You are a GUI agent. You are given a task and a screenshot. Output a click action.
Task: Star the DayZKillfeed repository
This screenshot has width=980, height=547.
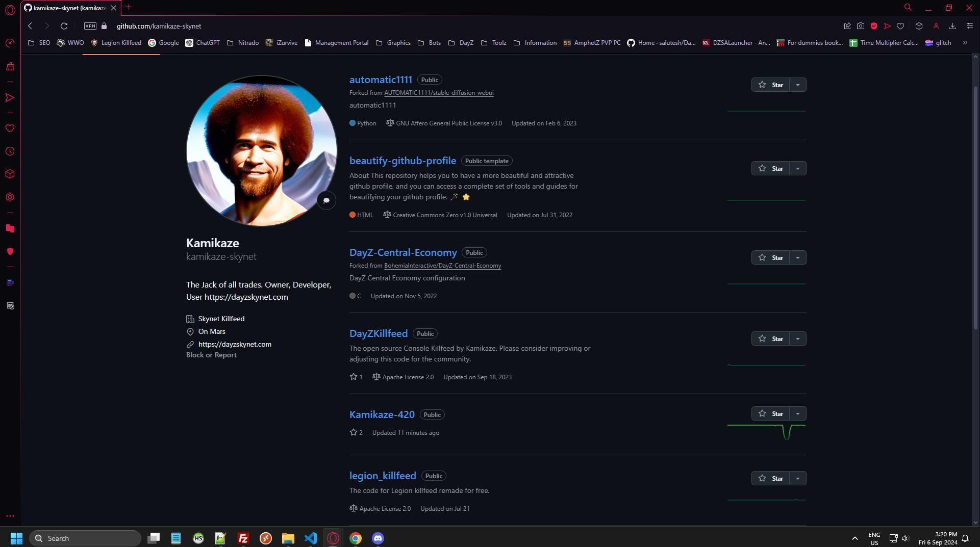pos(771,338)
